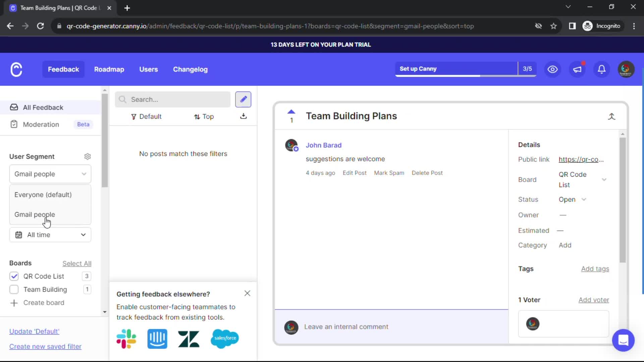
Task: Open Moderation Beta section
Action: click(x=50, y=124)
